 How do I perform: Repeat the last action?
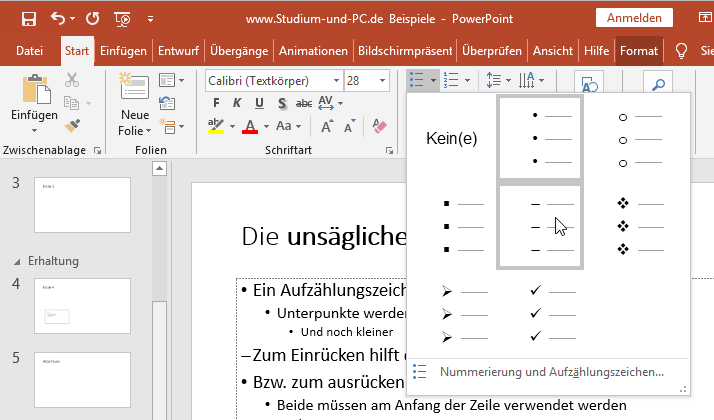click(x=93, y=19)
